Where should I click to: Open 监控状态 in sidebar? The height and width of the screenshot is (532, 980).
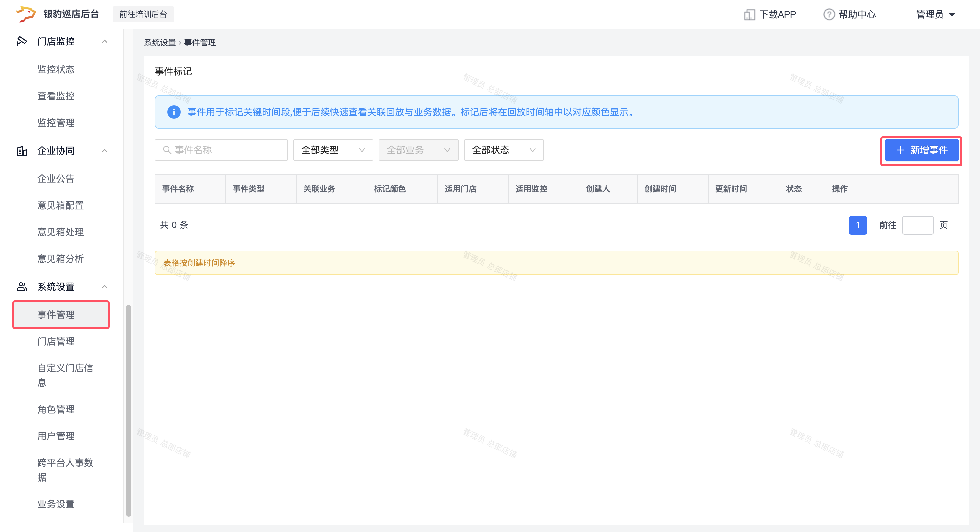pos(56,69)
